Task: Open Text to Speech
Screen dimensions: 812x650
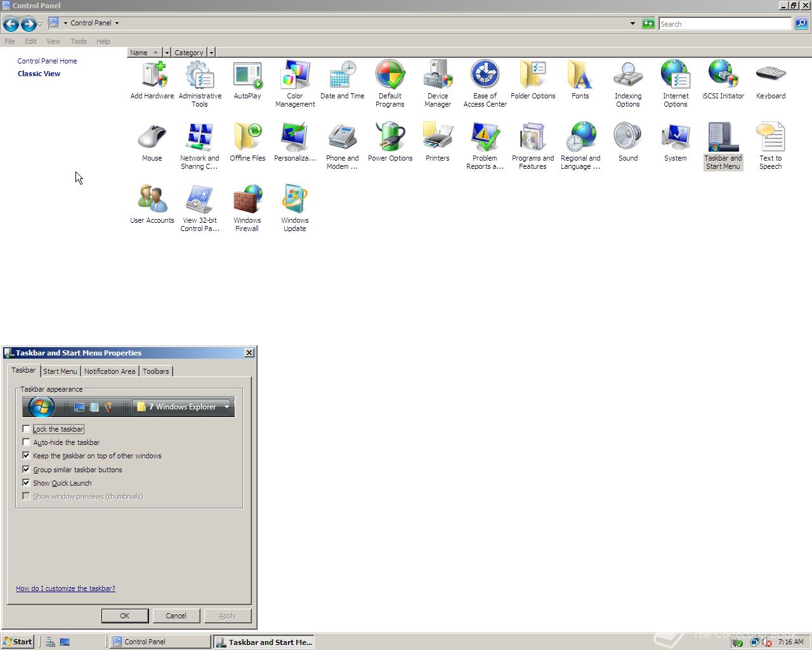Action: 771,146
